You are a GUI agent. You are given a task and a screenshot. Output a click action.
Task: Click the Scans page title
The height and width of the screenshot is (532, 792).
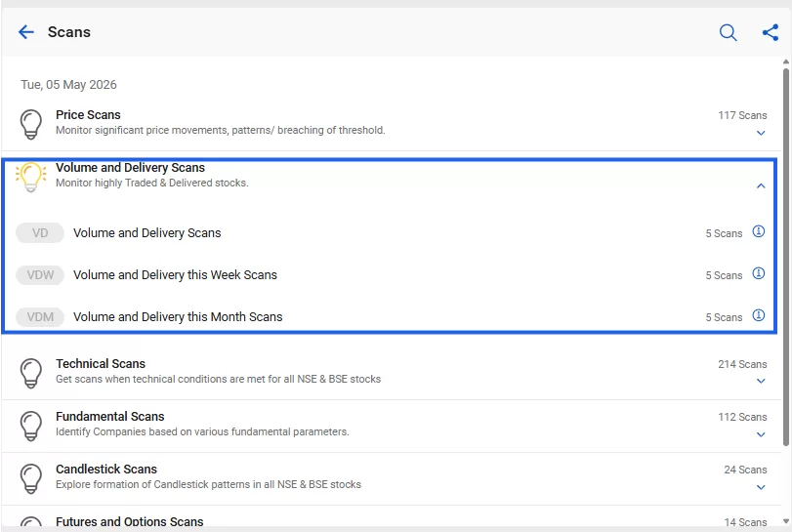tap(69, 32)
